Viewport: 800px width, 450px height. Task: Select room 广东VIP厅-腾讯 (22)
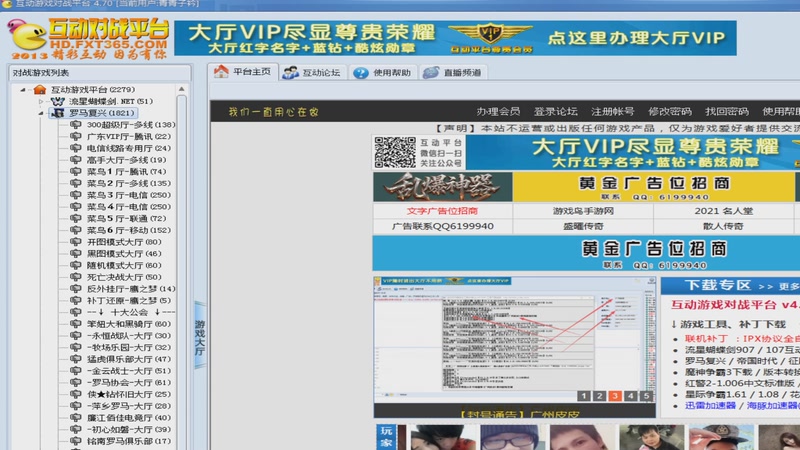[129, 136]
